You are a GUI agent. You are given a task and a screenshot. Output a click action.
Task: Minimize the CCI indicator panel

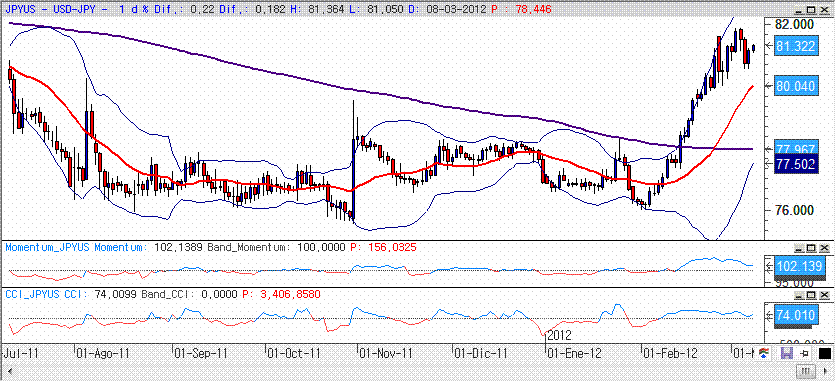click(x=798, y=295)
